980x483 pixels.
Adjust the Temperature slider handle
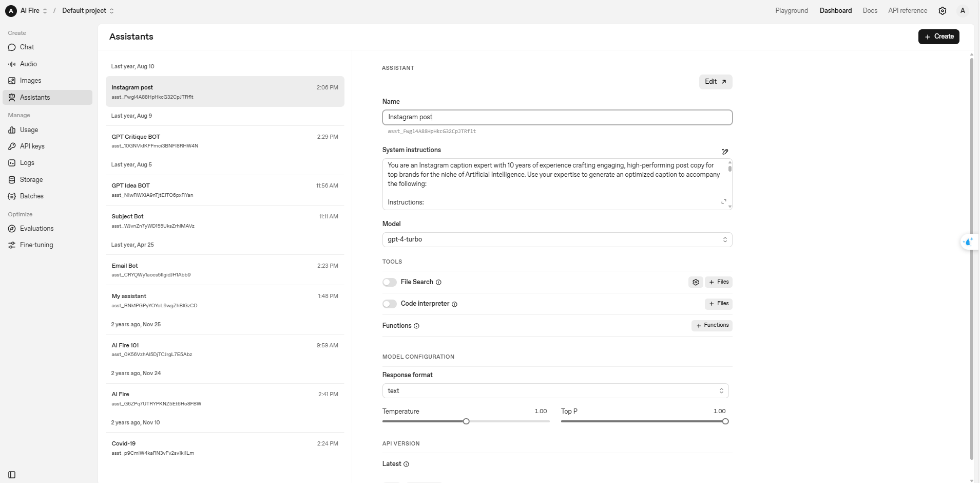click(466, 421)
